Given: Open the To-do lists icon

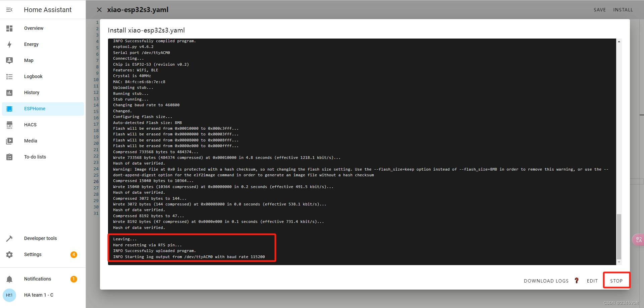Looking at the screenshot, I should [x=9, y=157].
